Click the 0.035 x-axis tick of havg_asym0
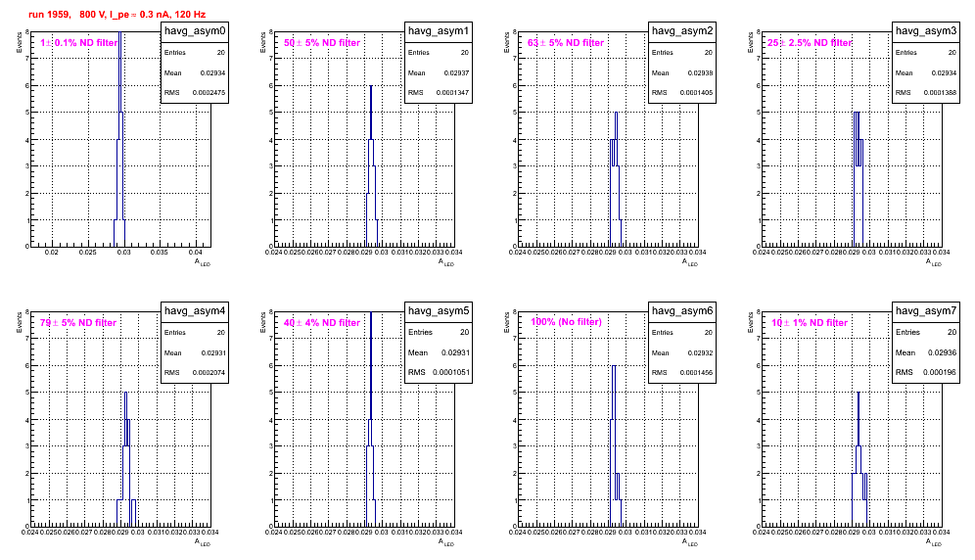The height and width of the screenshot is (560, 975). point(161,252)
